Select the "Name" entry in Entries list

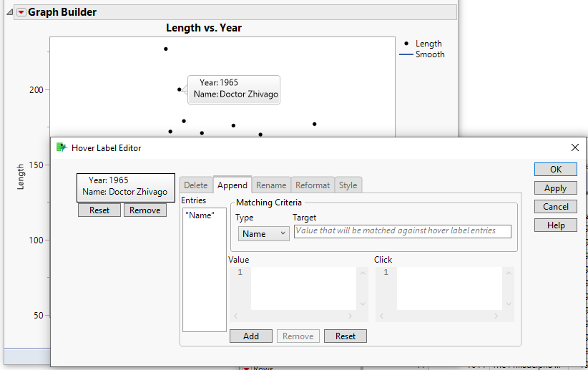tap(199, 215)
